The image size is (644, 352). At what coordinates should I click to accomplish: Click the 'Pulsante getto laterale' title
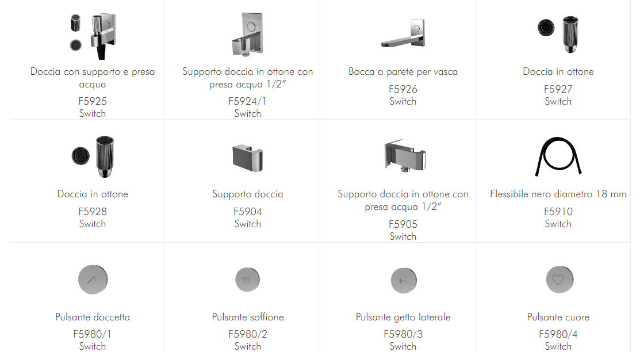(403, 317)
